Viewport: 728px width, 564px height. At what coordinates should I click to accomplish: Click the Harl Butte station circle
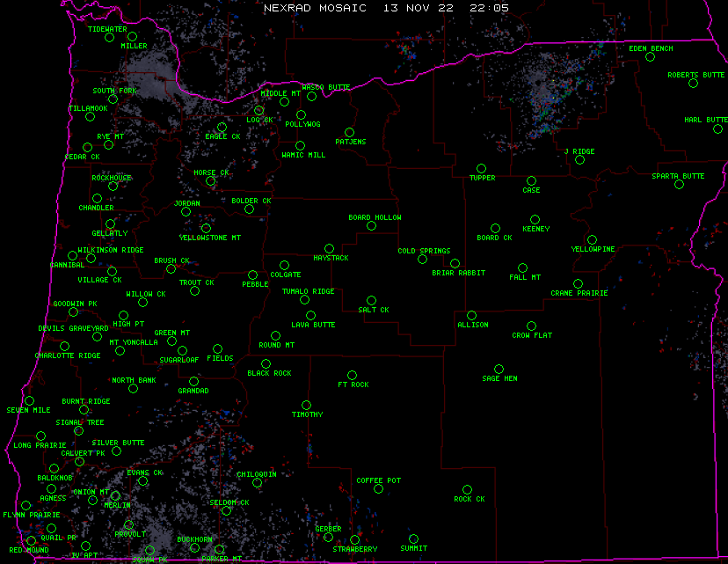(x=717, y=128)
